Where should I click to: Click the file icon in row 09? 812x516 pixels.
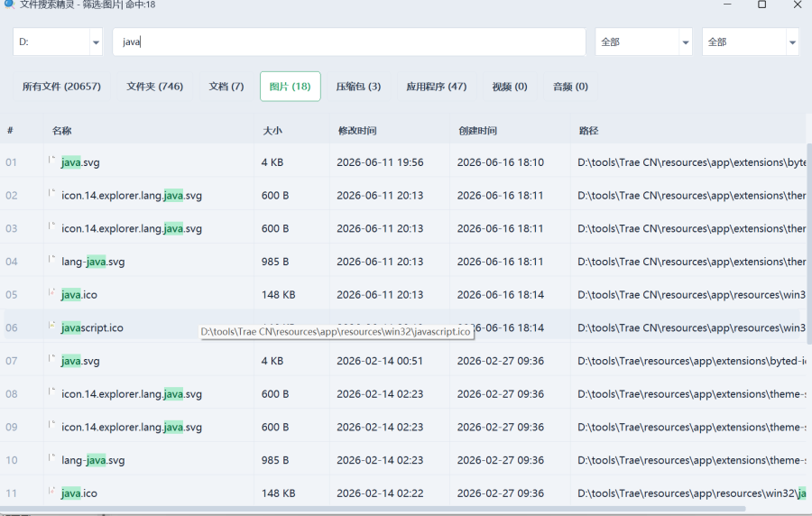click(x=51, y=425)
